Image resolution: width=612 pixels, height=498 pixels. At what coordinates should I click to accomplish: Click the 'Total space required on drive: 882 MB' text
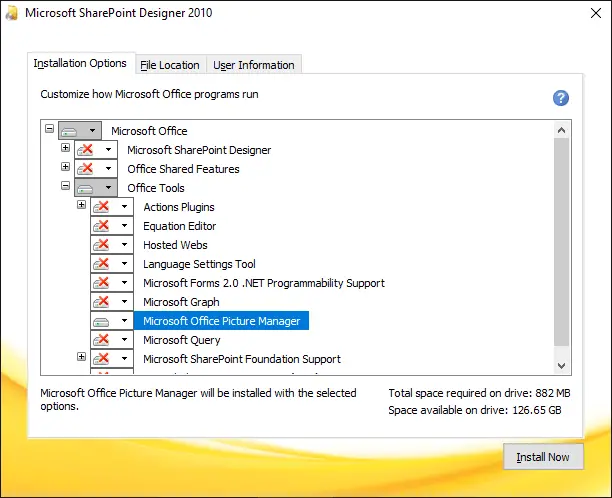click(479, 393)
